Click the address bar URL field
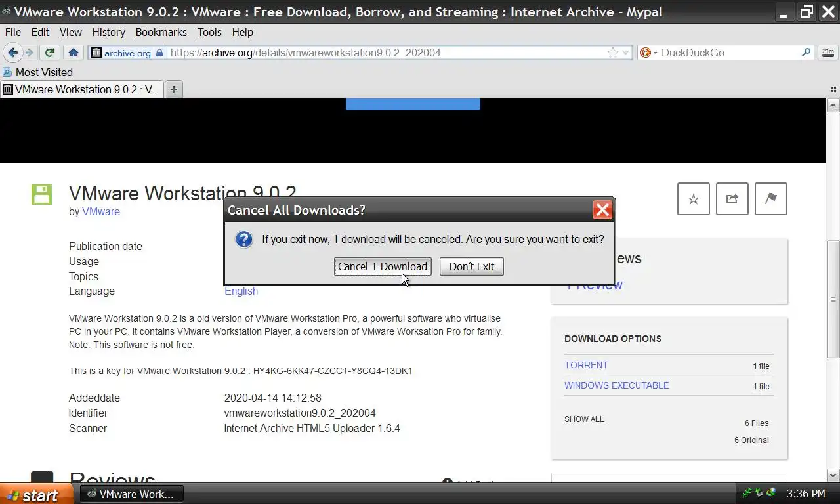The width and height of the screenshot is (840, 504). pos(387,52)
